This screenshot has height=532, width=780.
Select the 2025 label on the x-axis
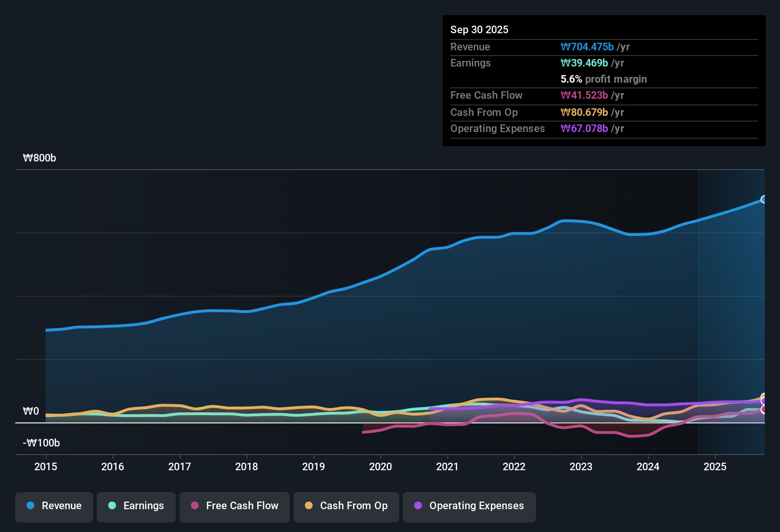[x=715, y=467]
